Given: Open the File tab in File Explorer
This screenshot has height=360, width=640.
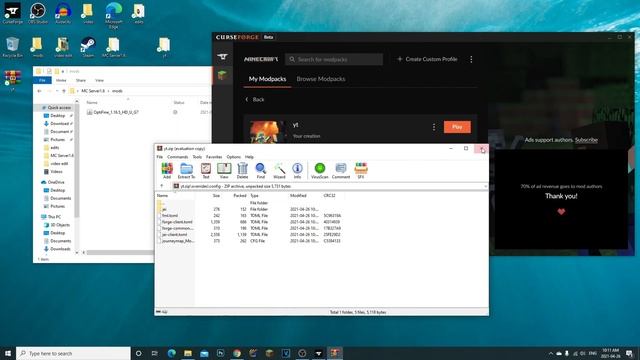Looking at the screenshot, I should pyautogui.click(x=42, y=80).
